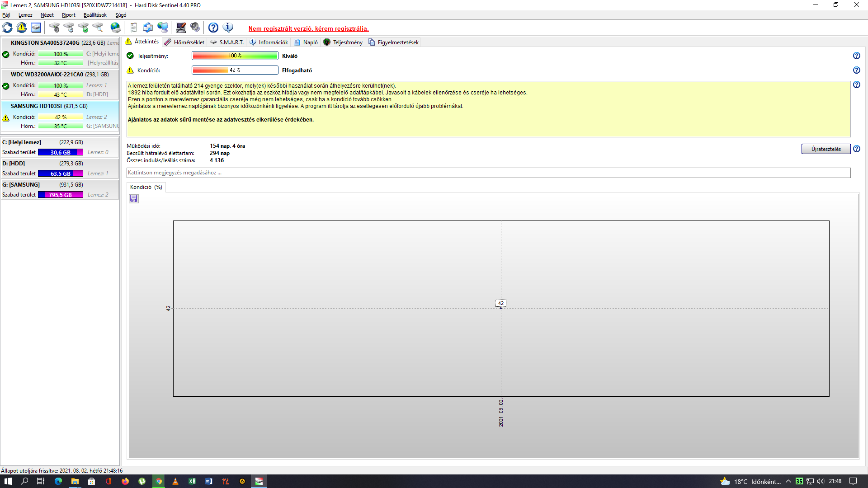This screenshot has width=868, height=488.
Task: Open the Riport menu
Action: coord(69,15)
